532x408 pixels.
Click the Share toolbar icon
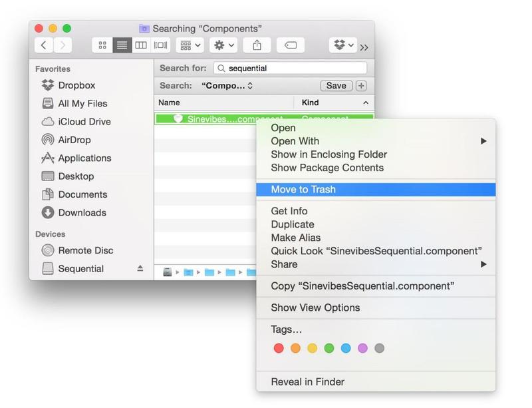[x=257, y=45]
